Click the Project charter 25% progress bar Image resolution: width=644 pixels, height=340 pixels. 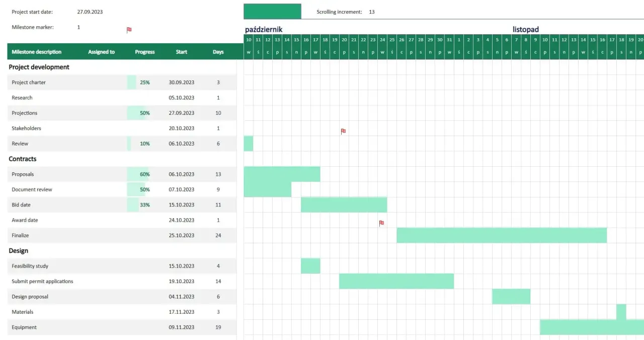click(131, 83)
